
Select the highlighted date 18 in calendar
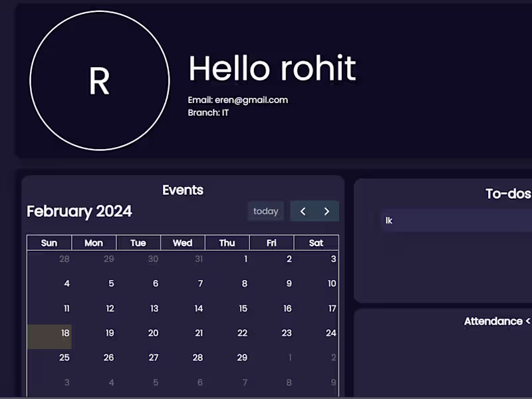pos(49,336)
